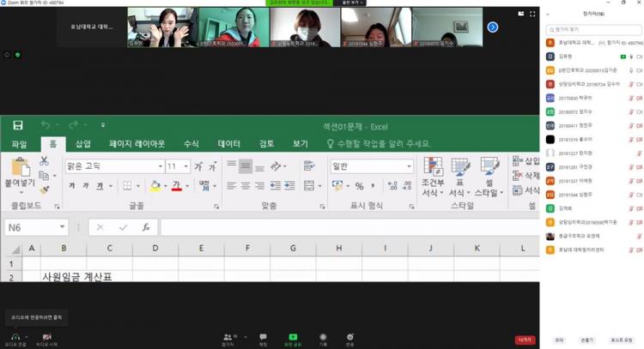This screenshot has width=644, height=349.
Task: Open the Zoom participants icon in bottom bar
Action: click(x=228, y=338)
